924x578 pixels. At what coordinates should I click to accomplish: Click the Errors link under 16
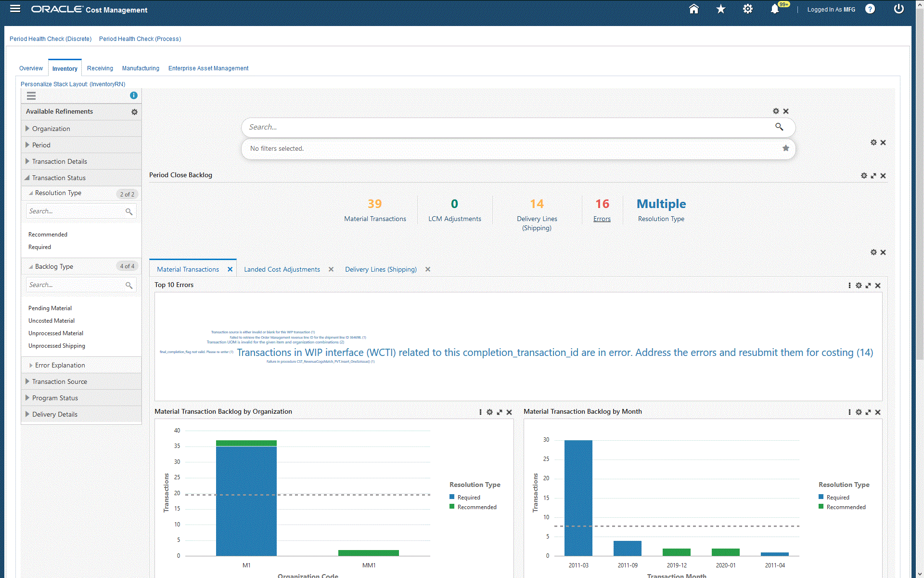pyautogui.click(x=602, y=219)
